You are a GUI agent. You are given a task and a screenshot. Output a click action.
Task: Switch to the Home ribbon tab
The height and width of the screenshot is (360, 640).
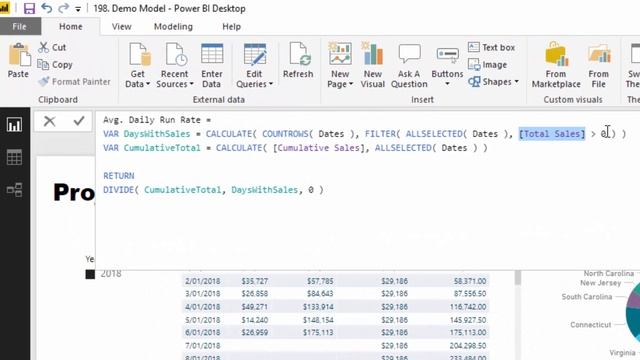[71, 27]
